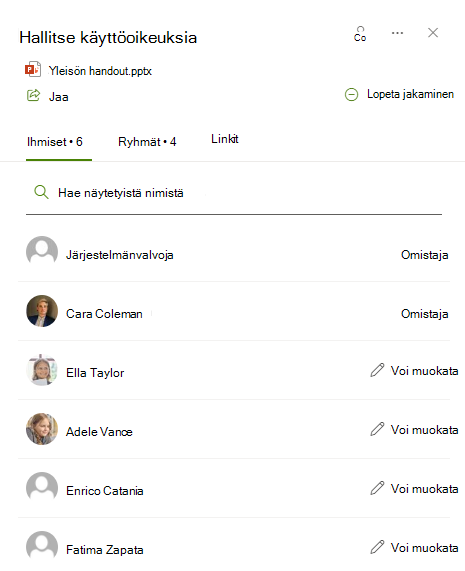This screenshot has width=465, height=571.
Task: Click the Lopeta jakaminen stop icon
Action: (351, 95)
